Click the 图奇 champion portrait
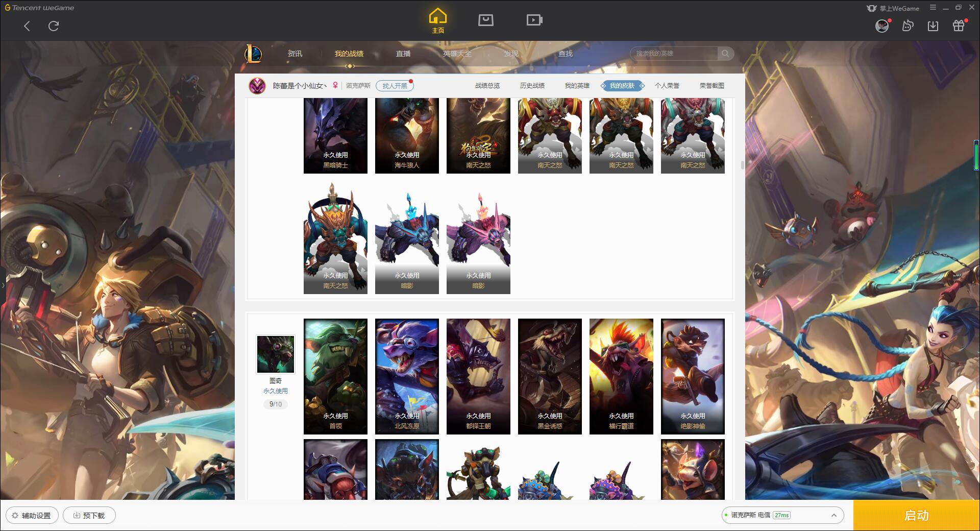This screenshot has width=980, height=531. (x=276, y=354)
